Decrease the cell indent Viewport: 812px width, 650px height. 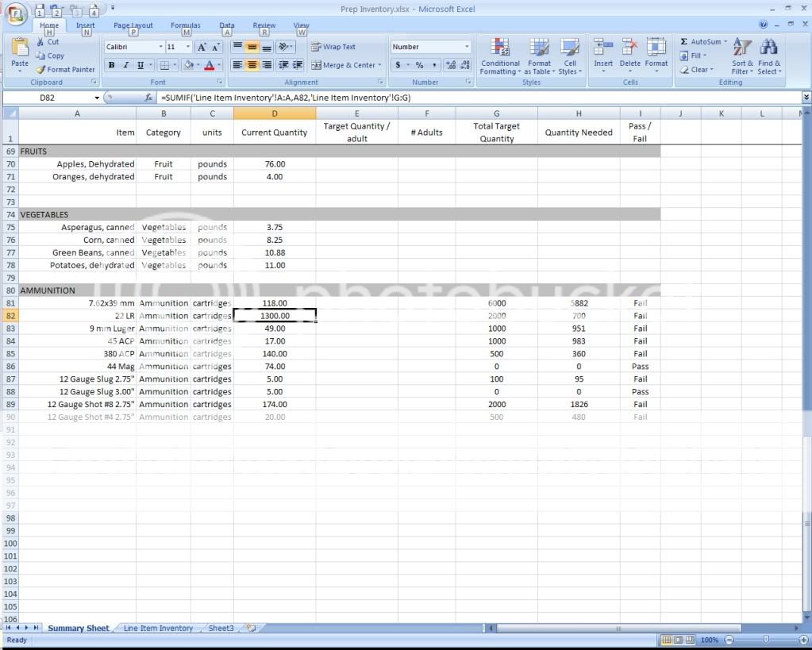coord(283,65)
